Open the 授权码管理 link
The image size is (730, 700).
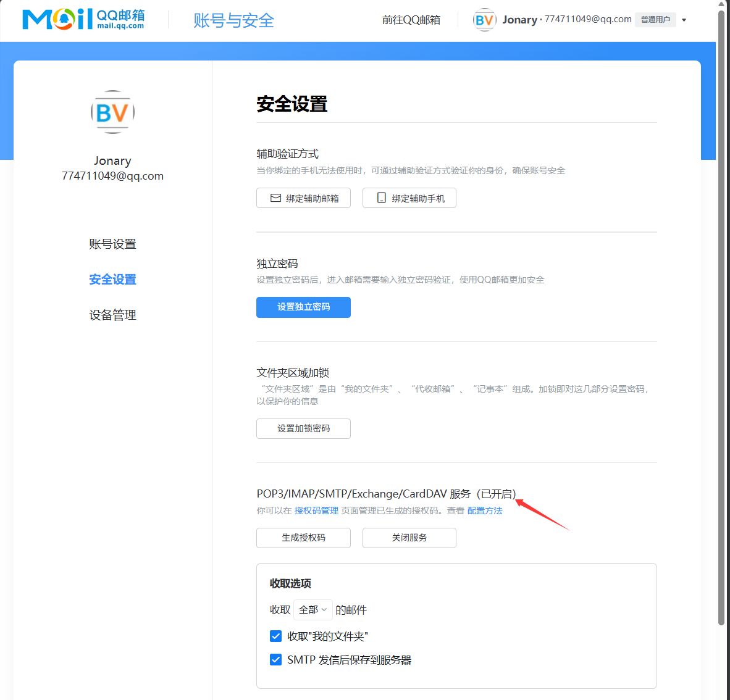pyautogui.click(x=317, y=510)
